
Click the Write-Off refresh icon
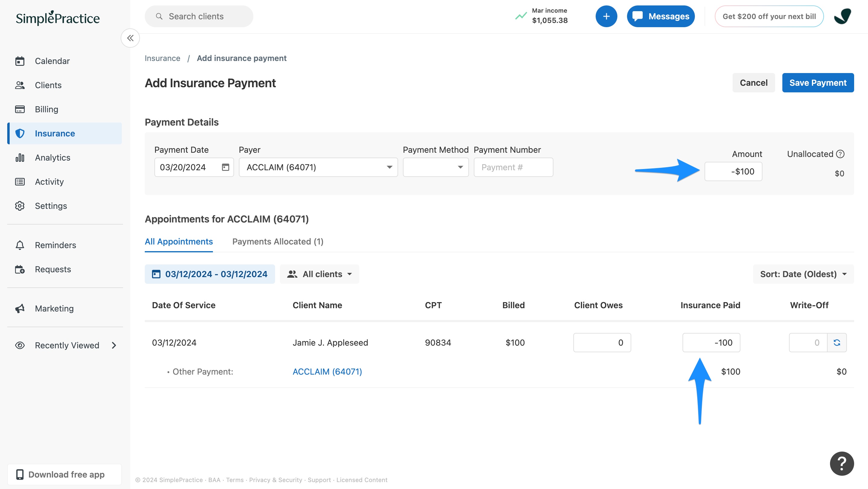[837, 343]
